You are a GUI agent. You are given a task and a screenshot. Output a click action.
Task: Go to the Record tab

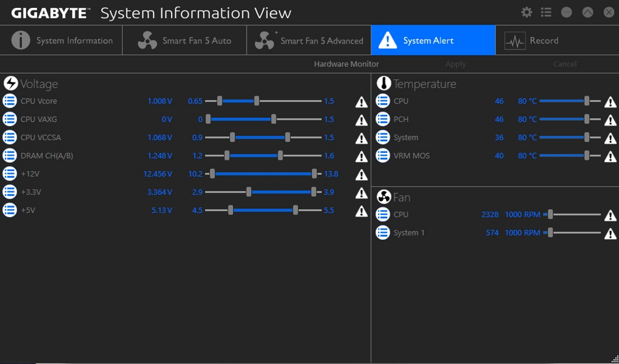531,41
